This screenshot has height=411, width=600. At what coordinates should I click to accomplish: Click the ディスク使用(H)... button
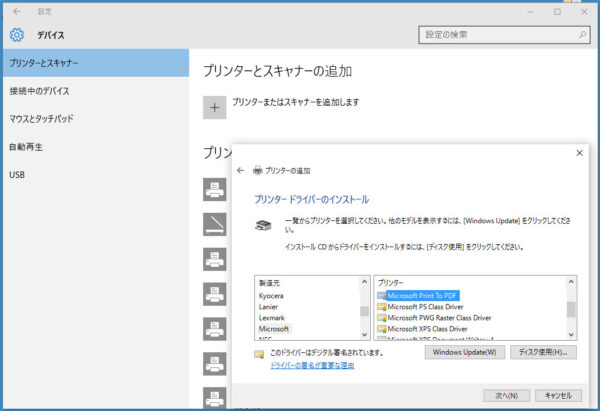coord(543,352)
